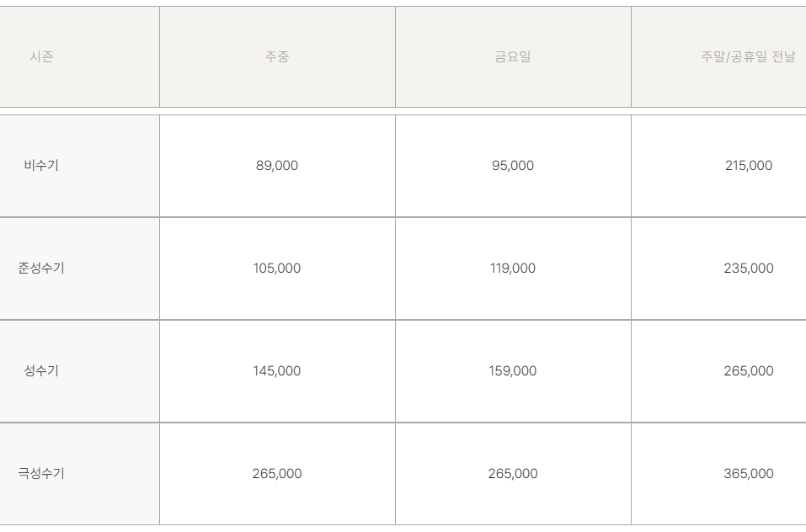The width and height of the screenshot is (806, 532).
Task: Click the 89,000 weekday off-season price
Action: (277, 165)
